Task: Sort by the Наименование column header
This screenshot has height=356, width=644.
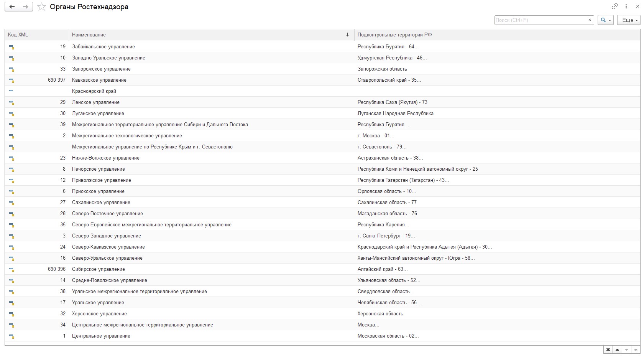Action: pyautogui.click(x=207, y=35)
